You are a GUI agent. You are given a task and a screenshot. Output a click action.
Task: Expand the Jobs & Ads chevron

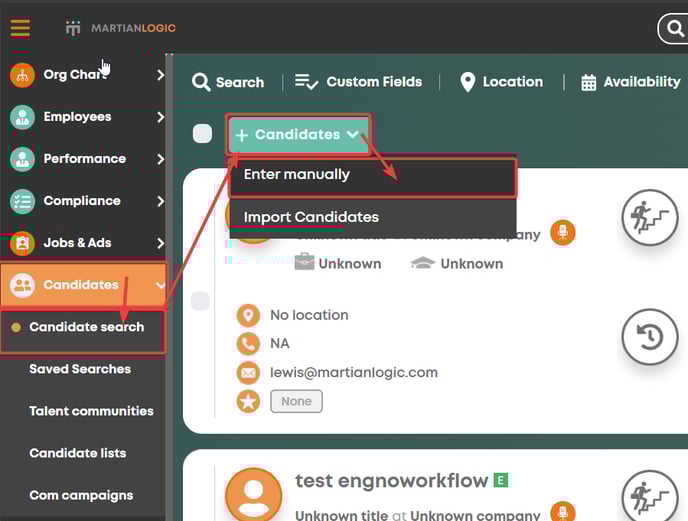coord(161,243)
